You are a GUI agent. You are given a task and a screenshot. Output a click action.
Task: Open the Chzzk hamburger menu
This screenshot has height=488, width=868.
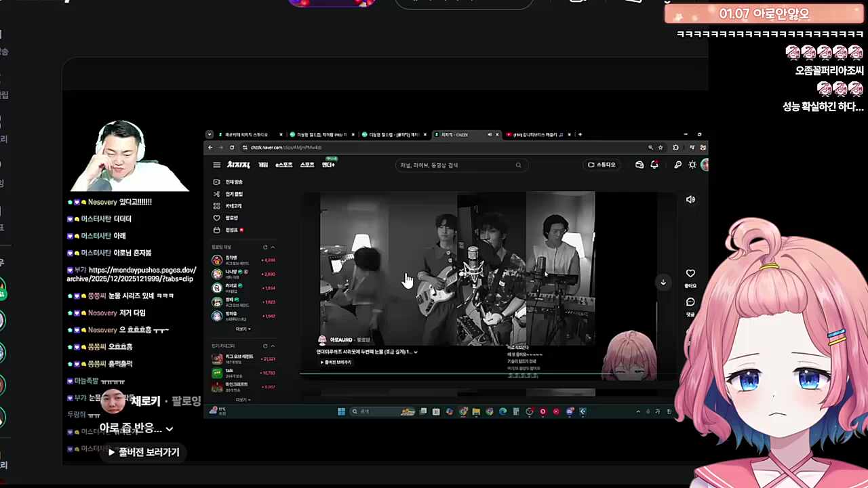[x=216, y=165]
